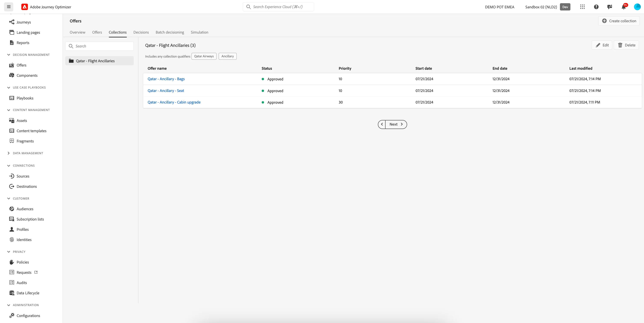The image size is (644, 323).
Task: Open the Qatar - Ancillary - Cabin upgrade offer
Action: (x=174, y=102)
